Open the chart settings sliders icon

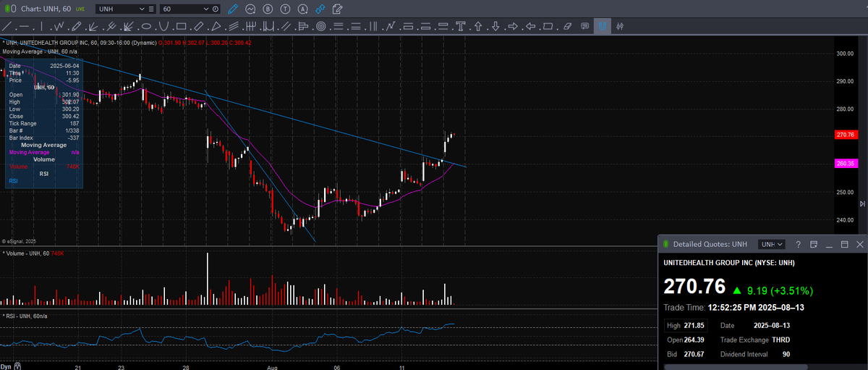(x=620, y=27)
